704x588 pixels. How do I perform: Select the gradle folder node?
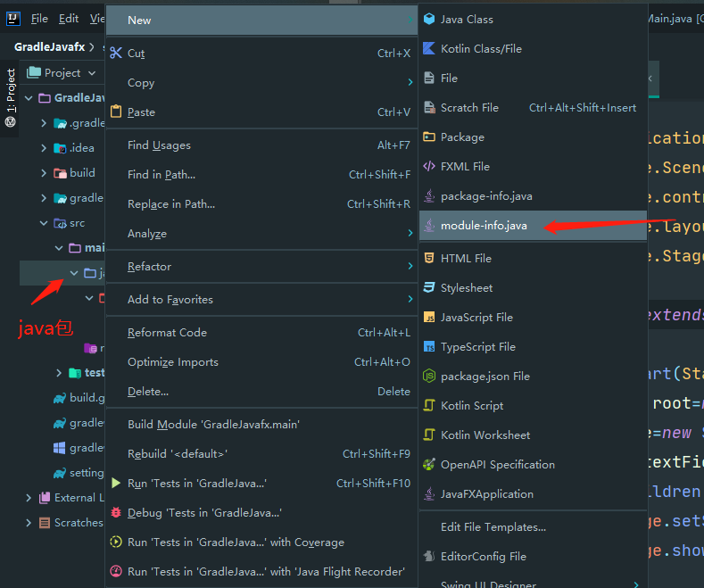pyautogui.click(x=79, y=198)
